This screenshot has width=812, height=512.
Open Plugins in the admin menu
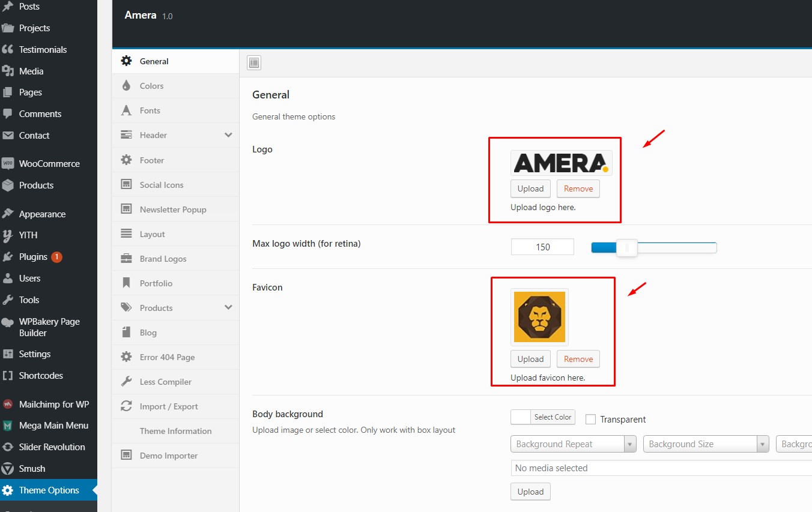click(x=33, y=257)
